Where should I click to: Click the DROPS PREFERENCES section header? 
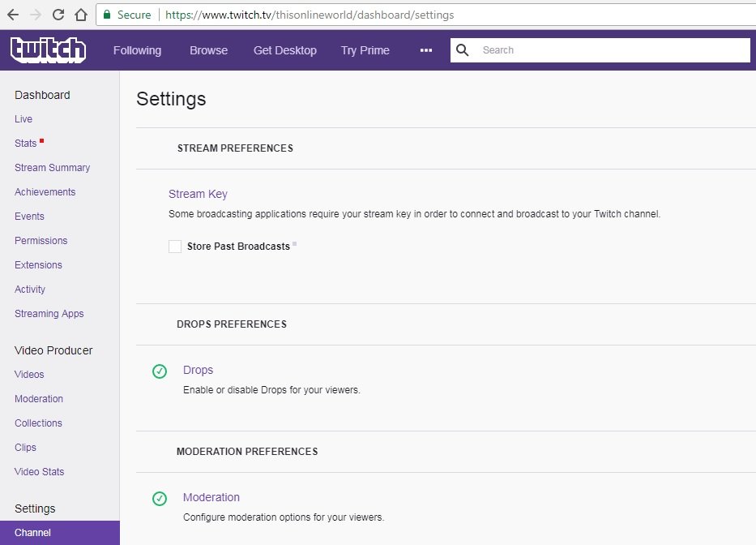tap(232, 324)
